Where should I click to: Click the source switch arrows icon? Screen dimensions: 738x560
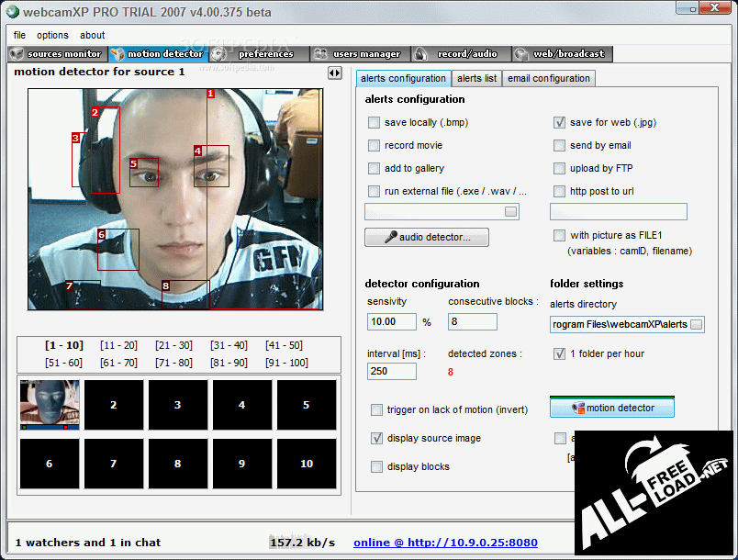(x=334, y=72)
